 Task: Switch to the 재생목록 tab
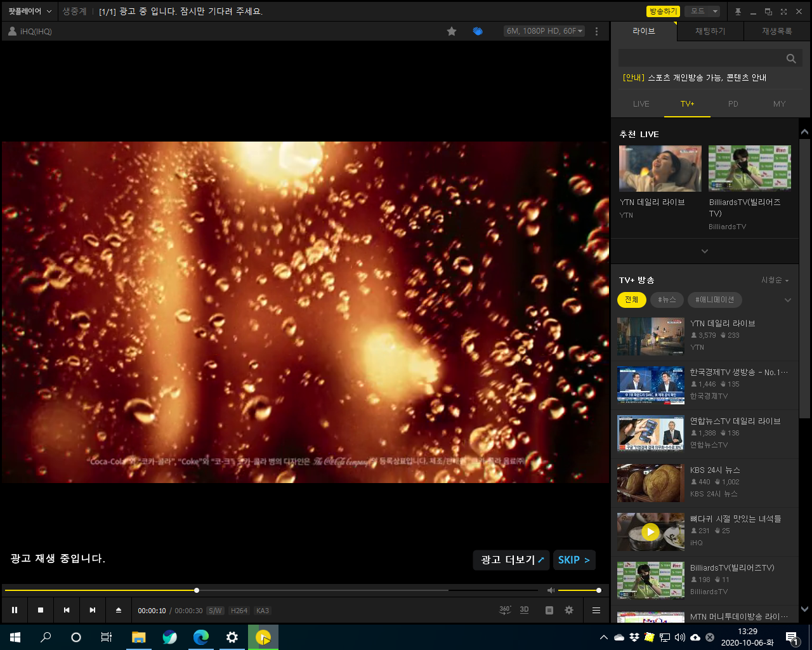[x=777, y=31]
